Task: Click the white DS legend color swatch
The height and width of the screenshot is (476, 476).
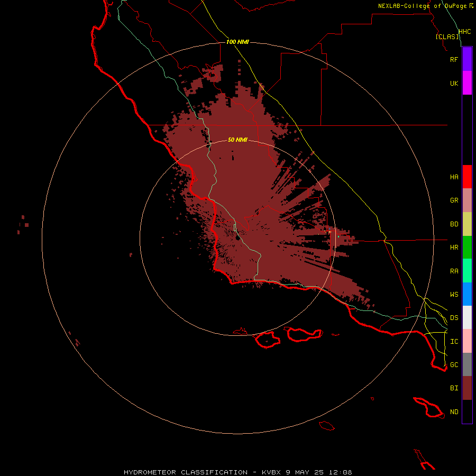Action: 467,317
